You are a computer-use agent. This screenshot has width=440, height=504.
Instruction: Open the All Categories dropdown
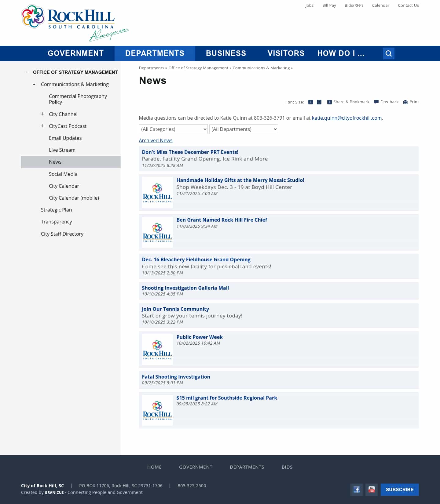(173, 129)
